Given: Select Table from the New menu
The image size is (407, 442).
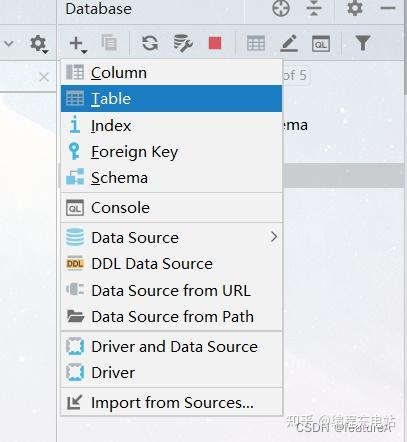Looking at the screenshot, I should (171, 99).
